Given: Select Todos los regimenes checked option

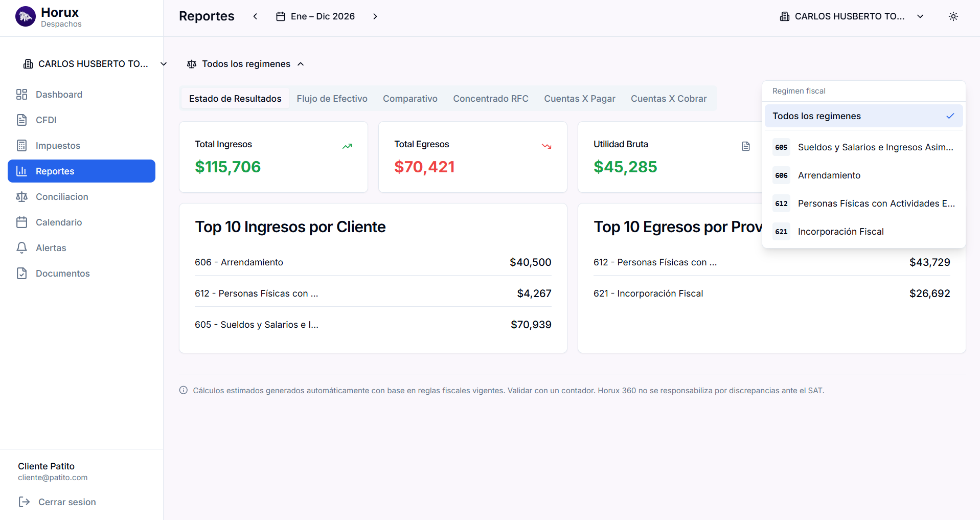Looking at the screenshot, I should pyautogui.click(x=863, y=116).
